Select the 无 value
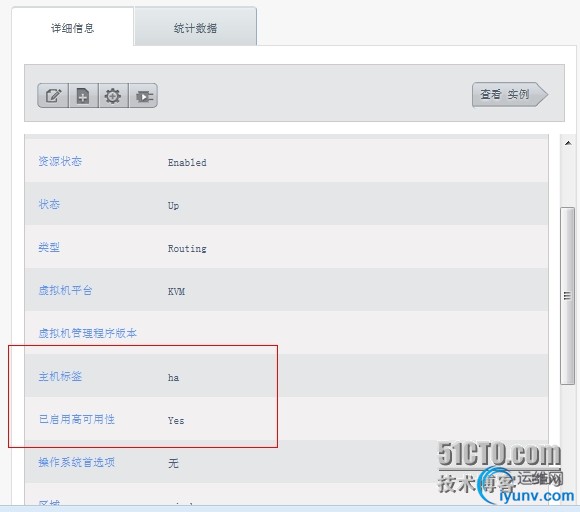This screenshot has width=580, height=512. tap(173, 463)
